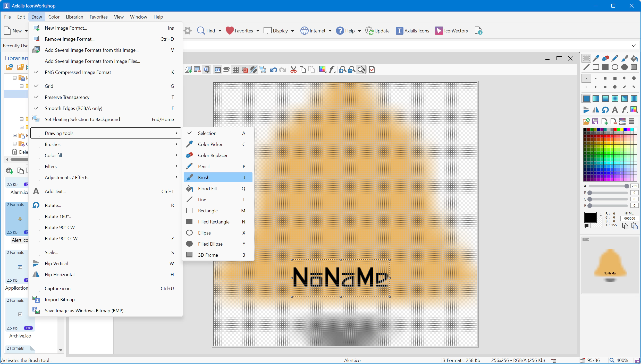Click Save Image as Windows Bitmap (BMP)

click(x=86, y=310)
